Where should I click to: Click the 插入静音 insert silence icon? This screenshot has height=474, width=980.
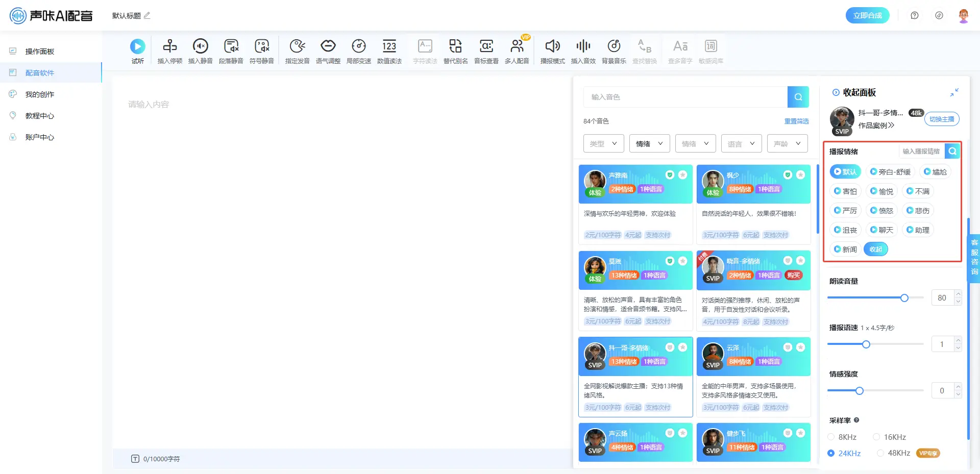coord(200,47)
